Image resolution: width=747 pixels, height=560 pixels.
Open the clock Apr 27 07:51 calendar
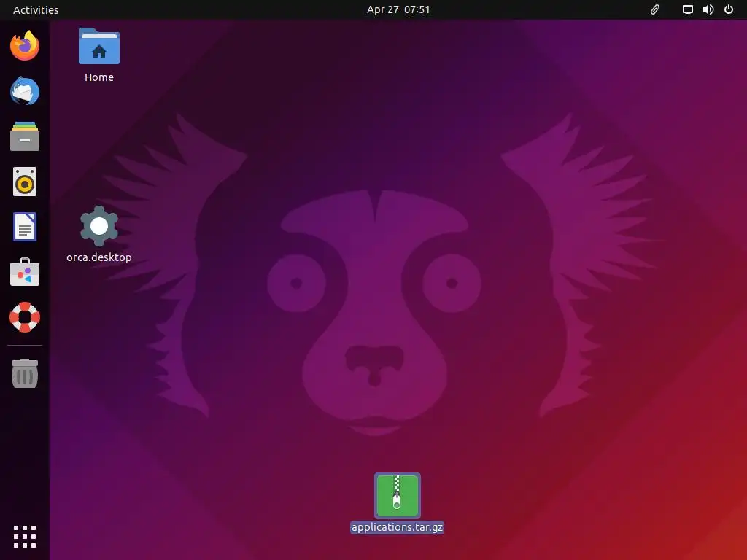(x=398, y=9)
